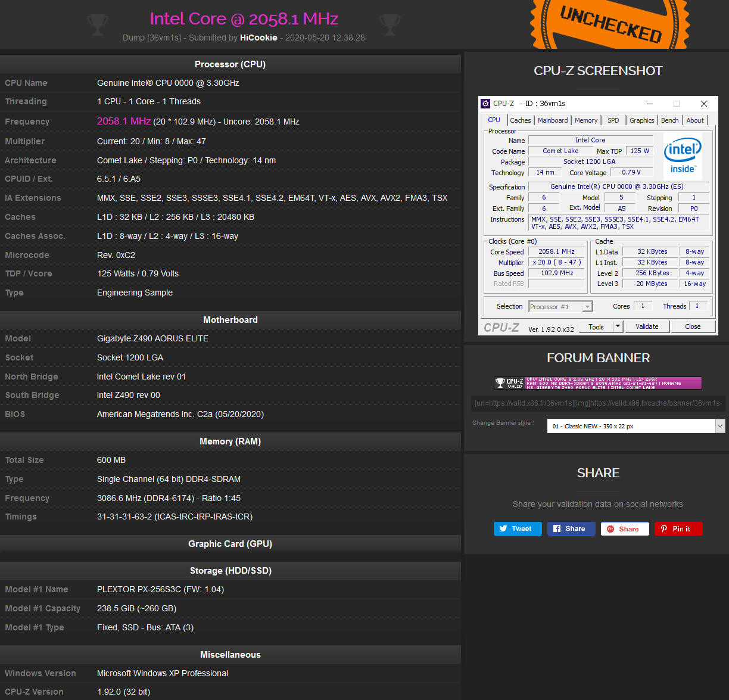This screenshot has height=700, width=729.
Task: Open HiCookie submitter profile link
Action: click(x=258, y=38)
